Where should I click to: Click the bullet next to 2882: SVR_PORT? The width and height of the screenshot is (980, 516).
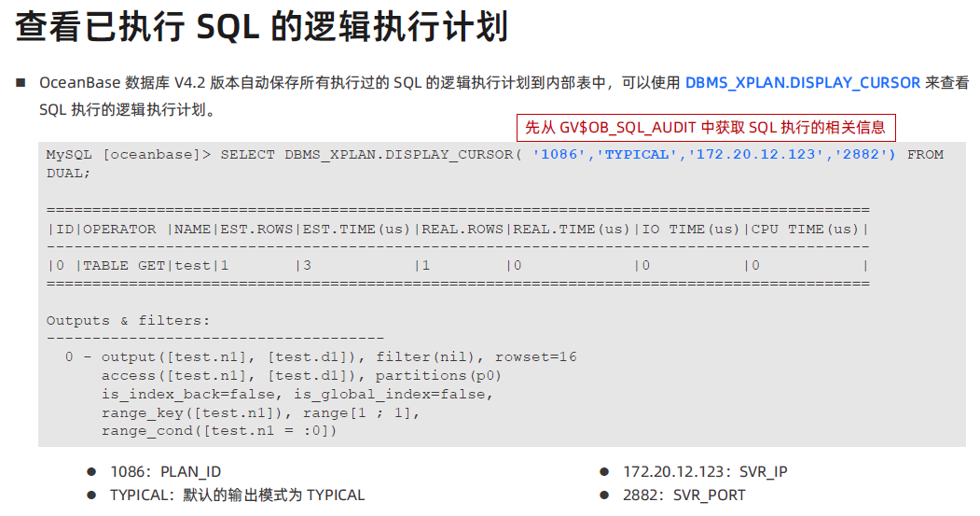click(x=604, y=495)
